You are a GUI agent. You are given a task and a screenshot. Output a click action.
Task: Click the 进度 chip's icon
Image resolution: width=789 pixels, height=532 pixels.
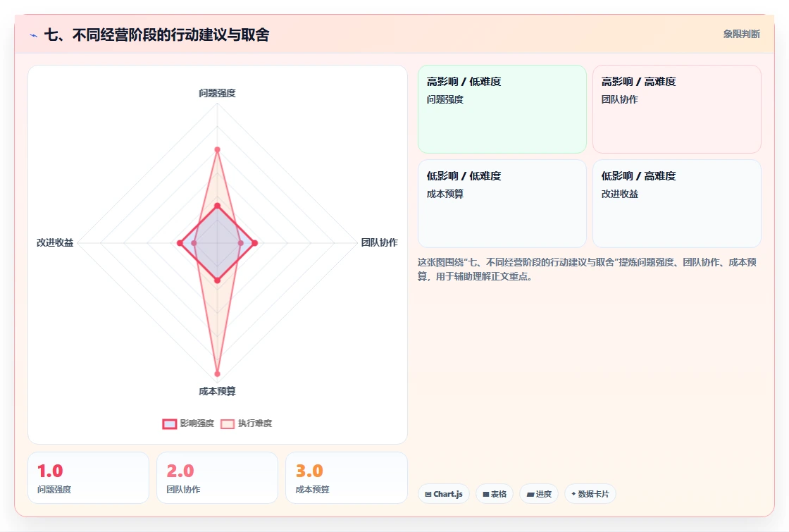[x=530, y=494]
